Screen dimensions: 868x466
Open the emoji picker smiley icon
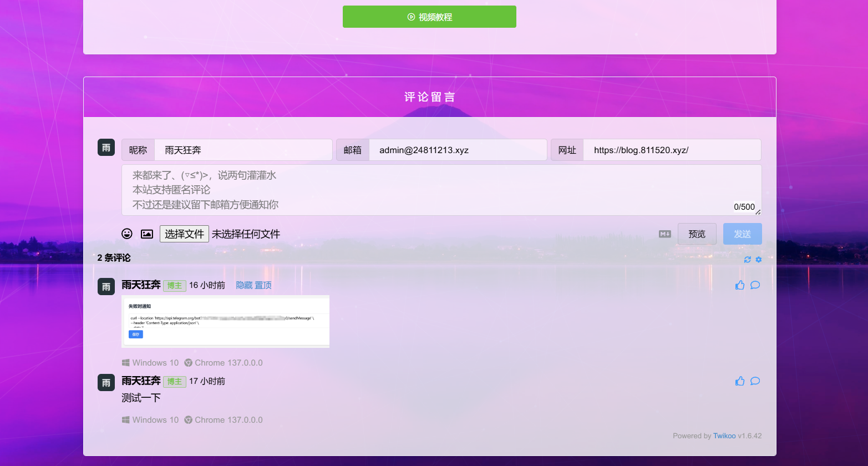point(127,234)
